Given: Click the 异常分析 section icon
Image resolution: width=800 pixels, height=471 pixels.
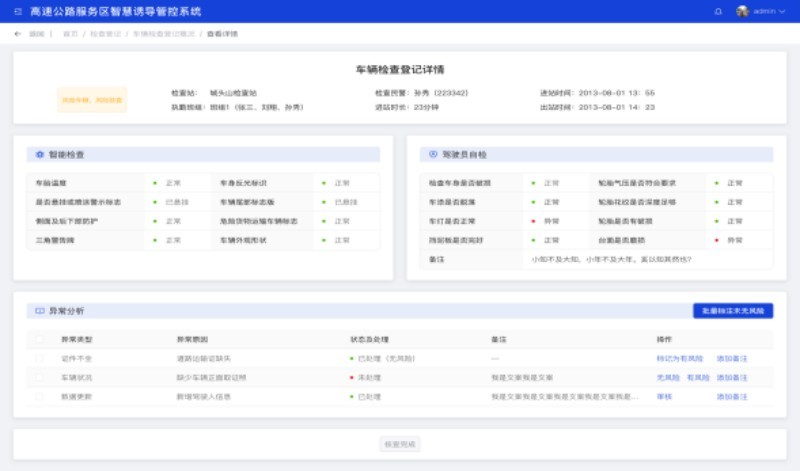Looking at the screenshot, I should (40, 311).
